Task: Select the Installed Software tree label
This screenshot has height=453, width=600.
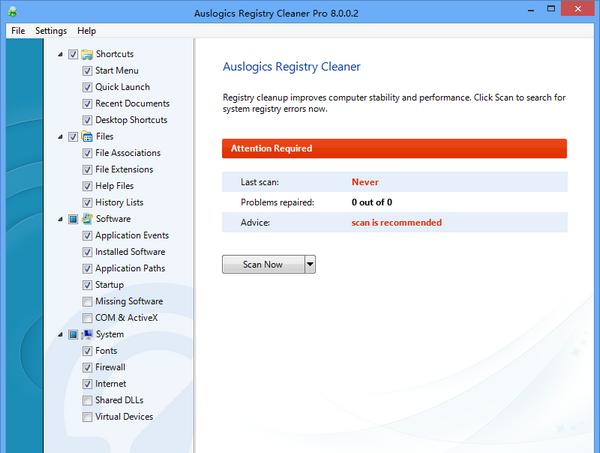Action: click(130, 252)
